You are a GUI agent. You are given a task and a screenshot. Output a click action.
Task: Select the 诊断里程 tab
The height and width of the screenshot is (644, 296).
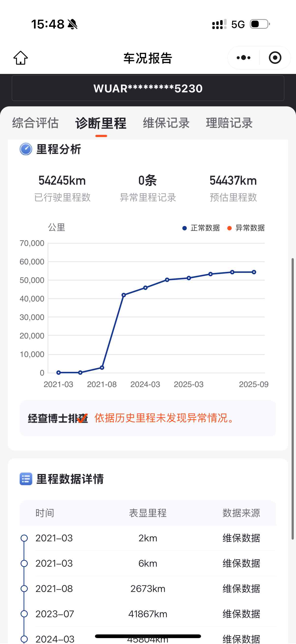point(101,123)
